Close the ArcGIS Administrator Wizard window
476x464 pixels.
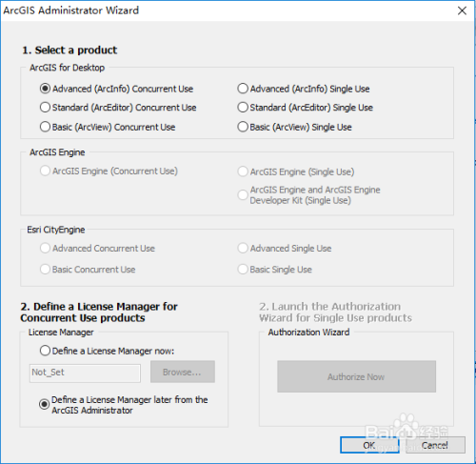click(462, 10)
